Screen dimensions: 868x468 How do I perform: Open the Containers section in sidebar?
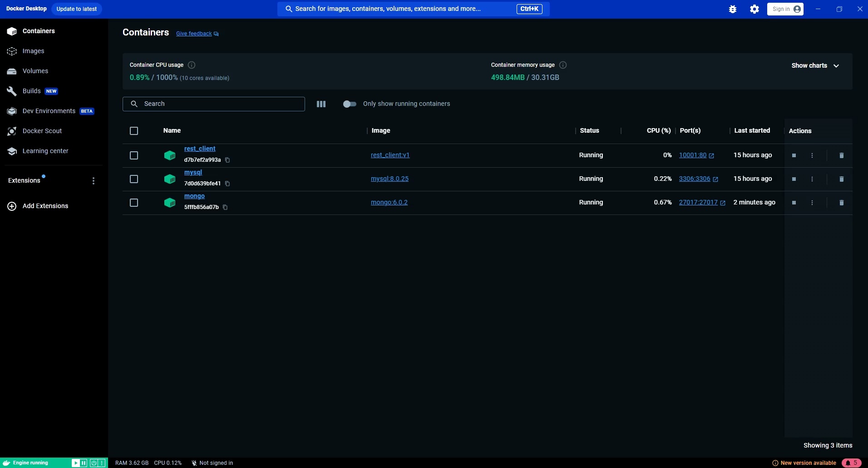click(38, 31)
